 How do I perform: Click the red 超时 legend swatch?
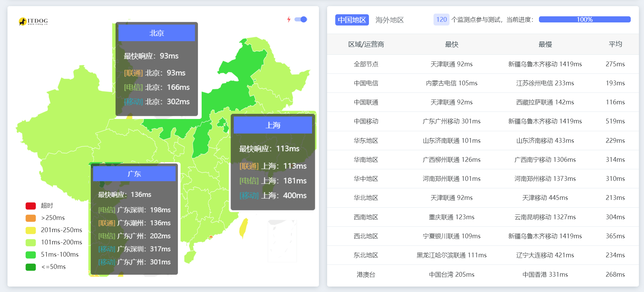pos(31,206)
